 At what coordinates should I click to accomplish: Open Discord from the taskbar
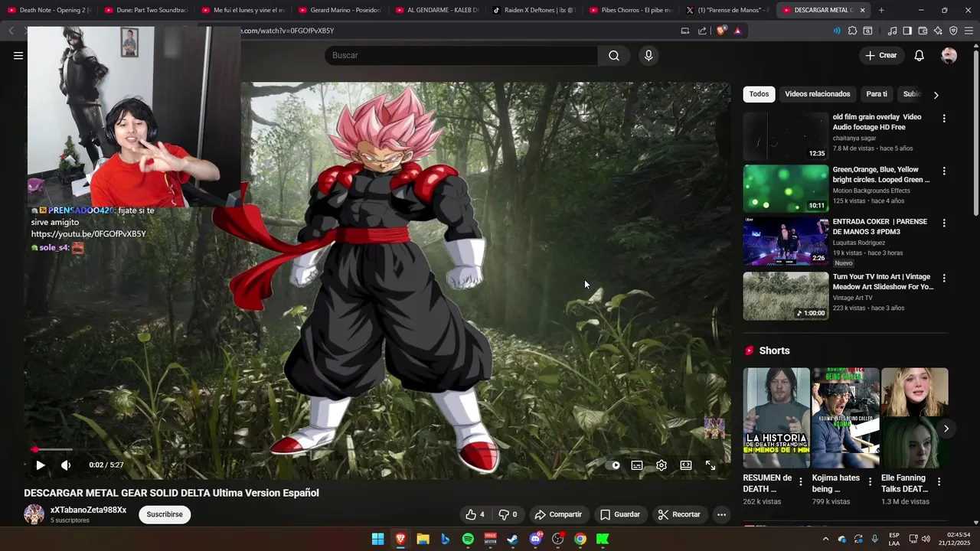click(535, 539)
